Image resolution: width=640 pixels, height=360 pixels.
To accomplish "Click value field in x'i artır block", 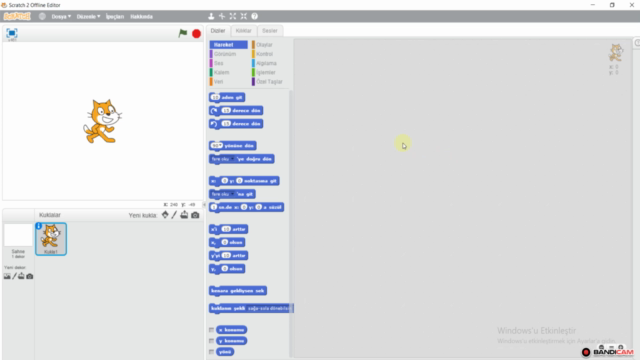I will click(x=226, y=229).
